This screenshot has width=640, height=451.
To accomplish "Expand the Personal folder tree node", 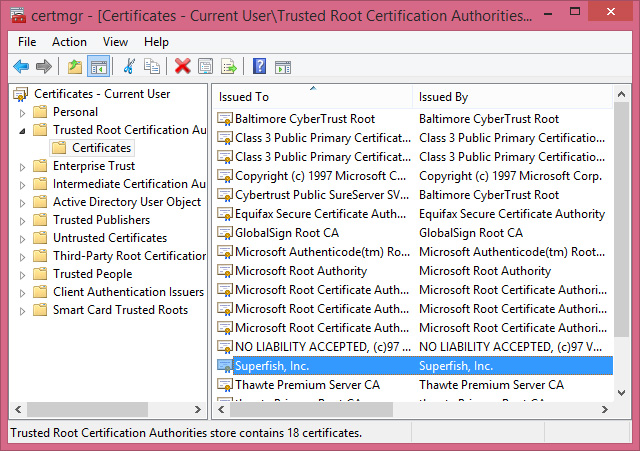I will point(21,112).
